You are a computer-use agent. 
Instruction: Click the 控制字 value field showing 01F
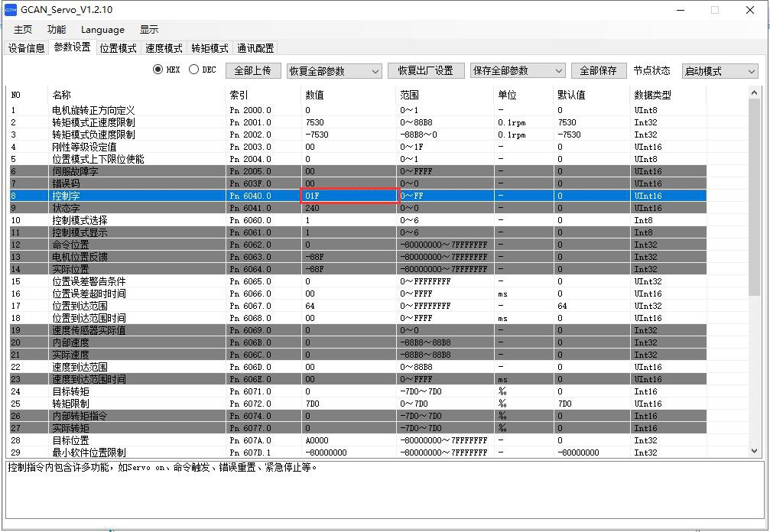click(x=349, y=196)
